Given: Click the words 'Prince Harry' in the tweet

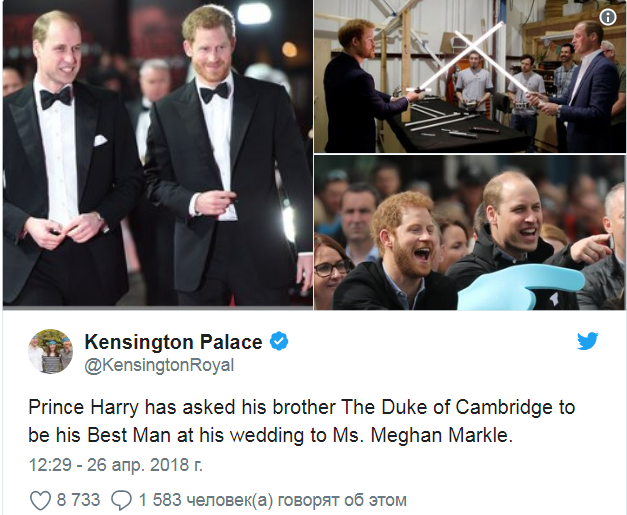Looking at the screenshot, I should (x=80, y=408).
